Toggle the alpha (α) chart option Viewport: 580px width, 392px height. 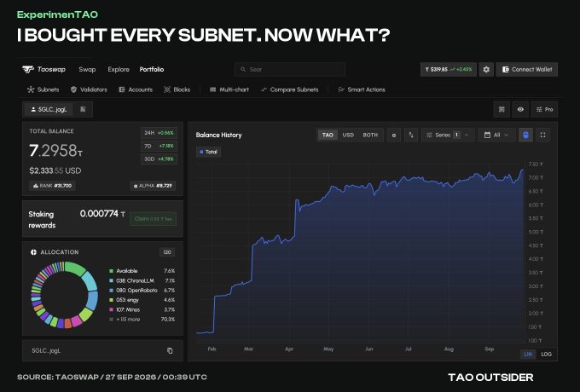tap(393, 135)
